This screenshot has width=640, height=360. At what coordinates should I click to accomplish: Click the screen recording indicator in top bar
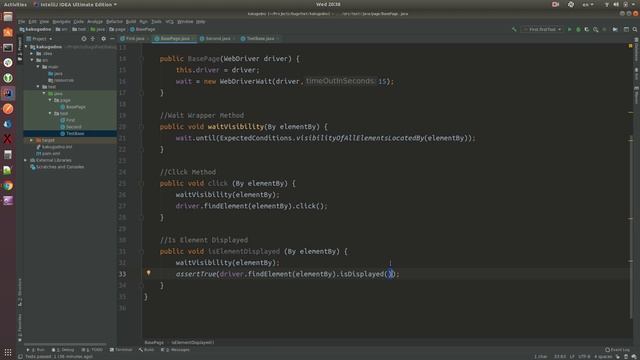[x=555, y=4]
